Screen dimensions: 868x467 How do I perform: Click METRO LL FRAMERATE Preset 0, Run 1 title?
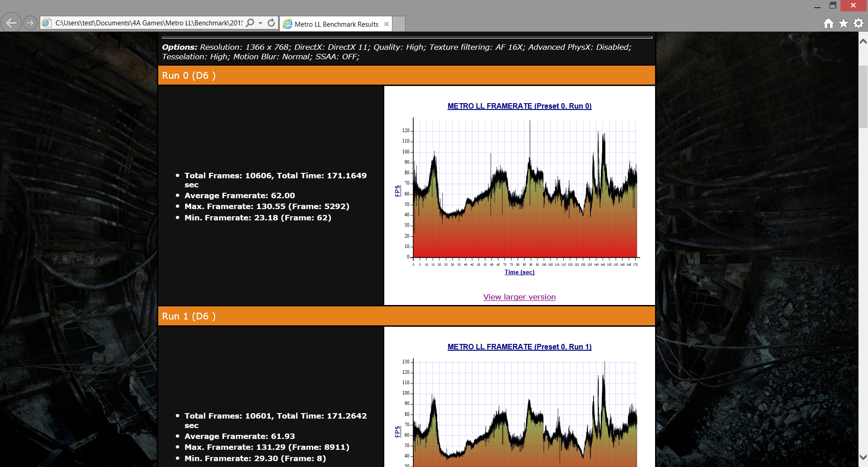[519, 347]
